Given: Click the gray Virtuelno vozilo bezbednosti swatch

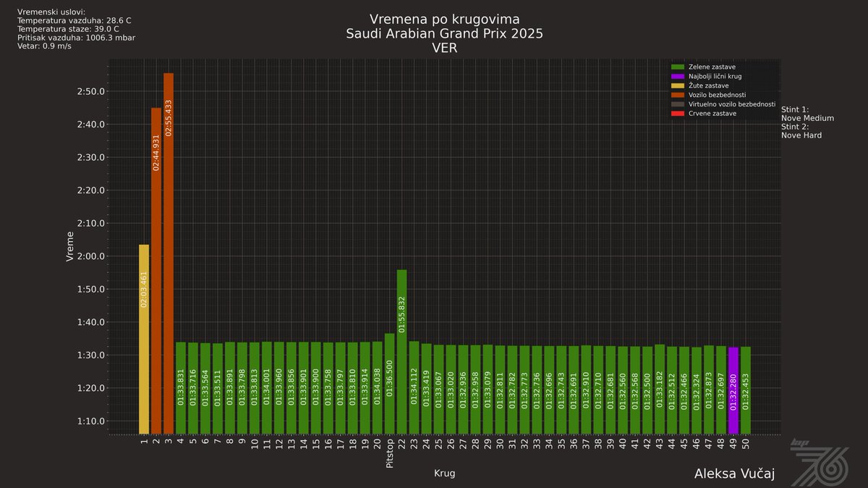Looking at the screenshot, I should tap(677, 104).
